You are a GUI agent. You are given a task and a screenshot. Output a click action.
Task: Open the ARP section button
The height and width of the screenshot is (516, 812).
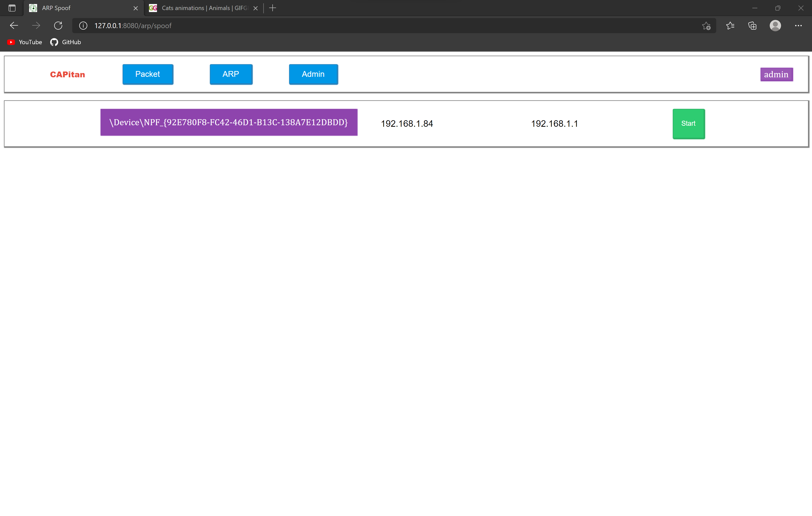coord(231,74)
